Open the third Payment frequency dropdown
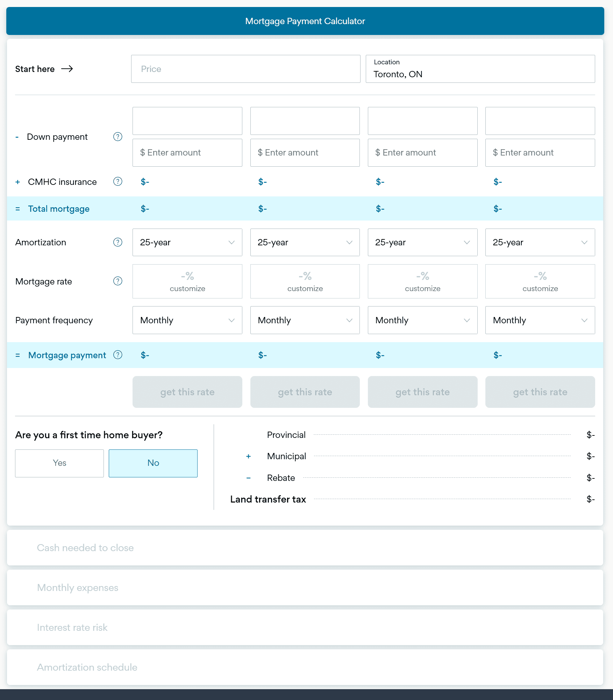The height and width of the screenshot is (700, 613). [x=422, y=320]
